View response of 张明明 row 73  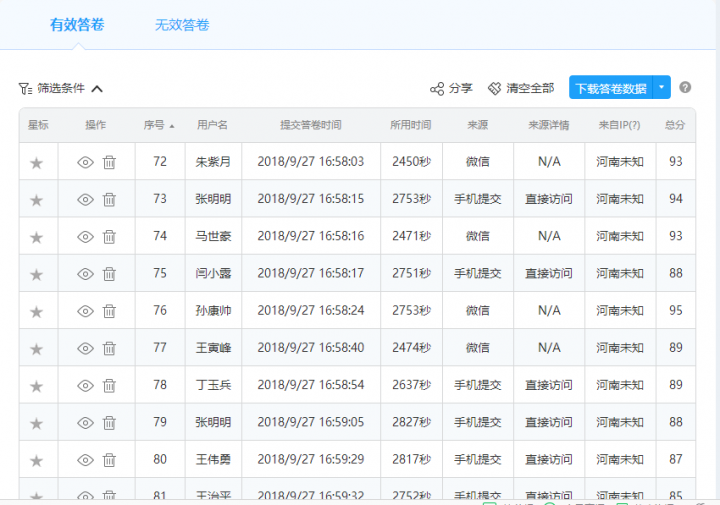[85, 199]
